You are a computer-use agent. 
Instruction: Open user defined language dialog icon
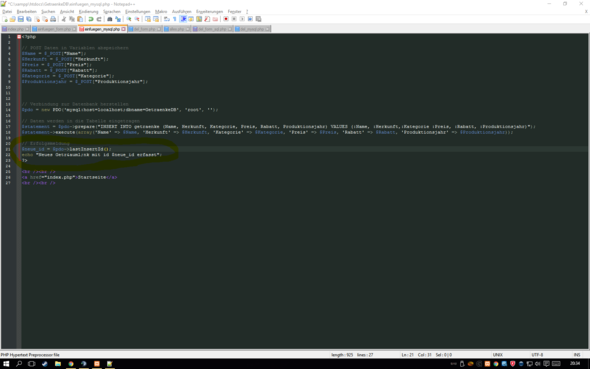click(x=191, y=19)
